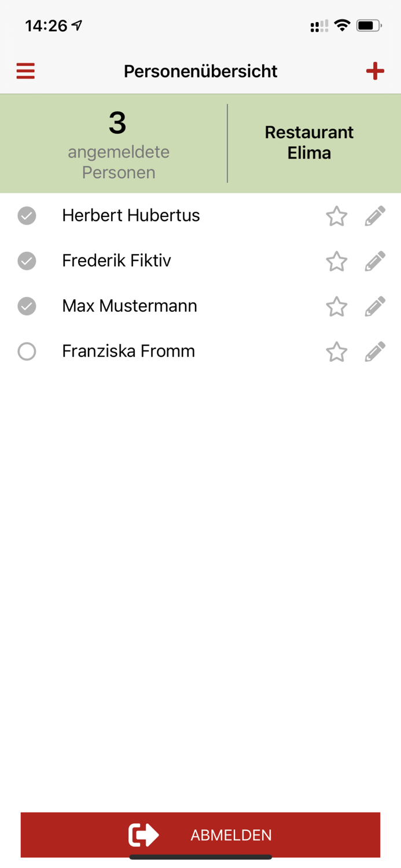Edit Max Mustermann using the pencil icon
Screen dimensions: 401x868
click(374, 306)
